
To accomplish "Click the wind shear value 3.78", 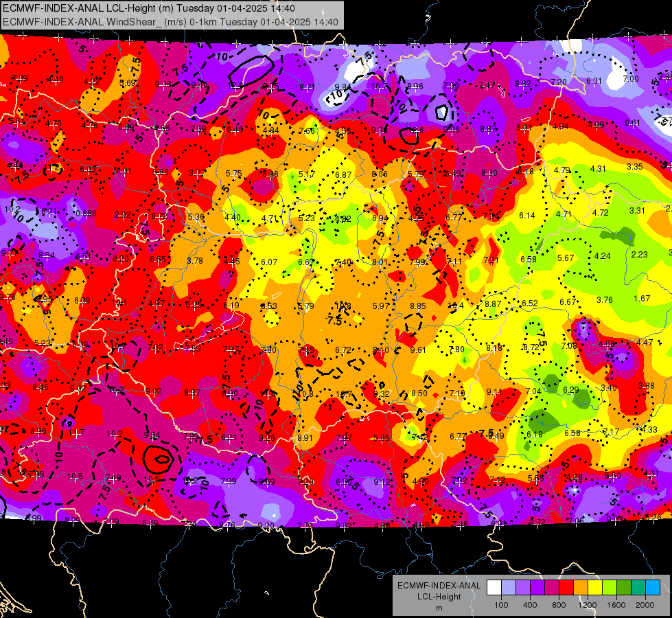I will [x=195, y=261].
